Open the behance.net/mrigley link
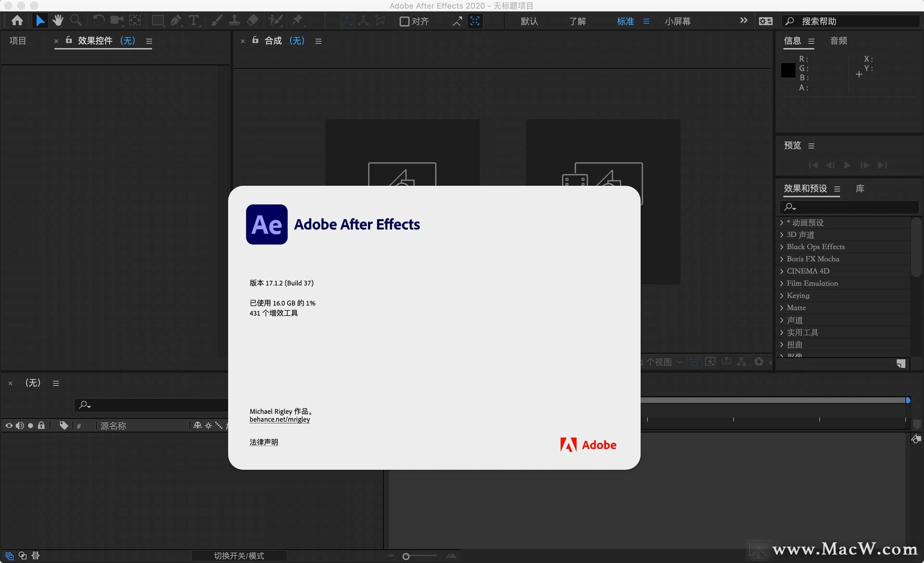 [x=280, y=420]
